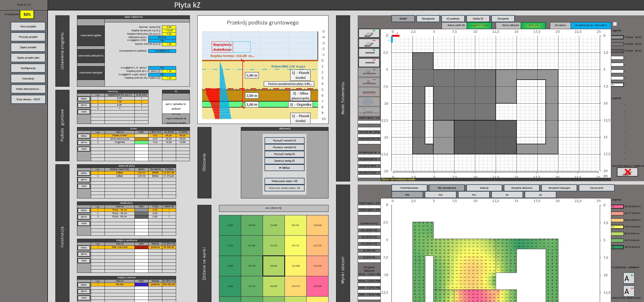Toggle 'Widoczność osiadań podpór: NIE' button

(284, 188)
